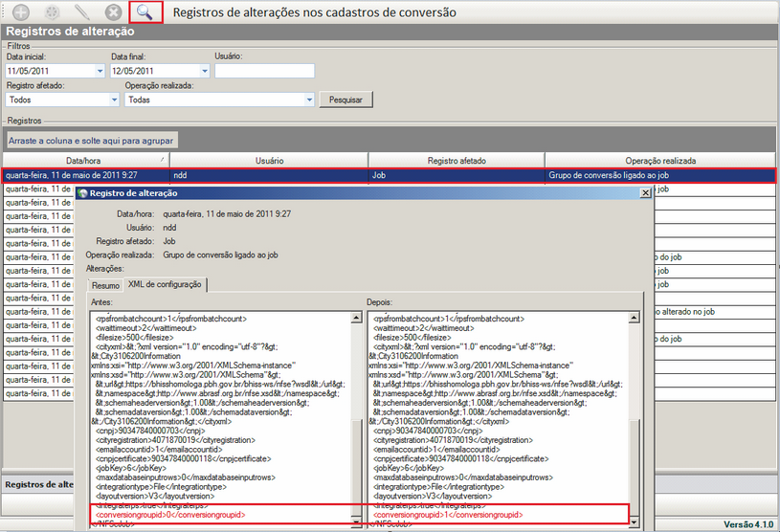Expand the Operação realizada combo box
The image size is (780, 532).
309,100
